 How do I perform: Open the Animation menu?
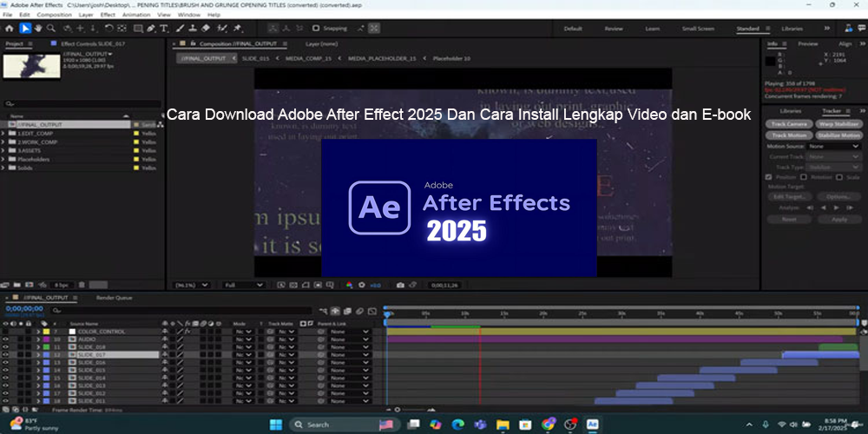[136, 15]
